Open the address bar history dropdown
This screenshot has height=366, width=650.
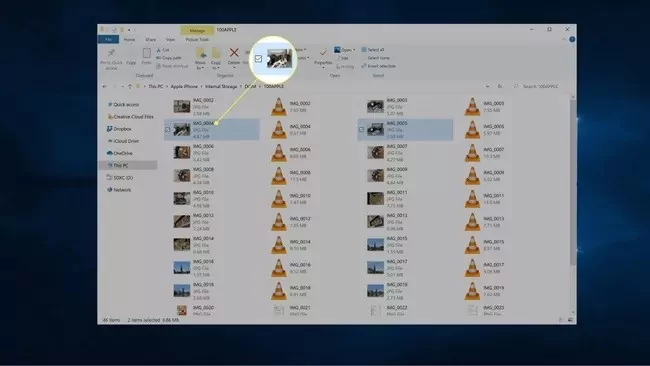pos(488,86)
